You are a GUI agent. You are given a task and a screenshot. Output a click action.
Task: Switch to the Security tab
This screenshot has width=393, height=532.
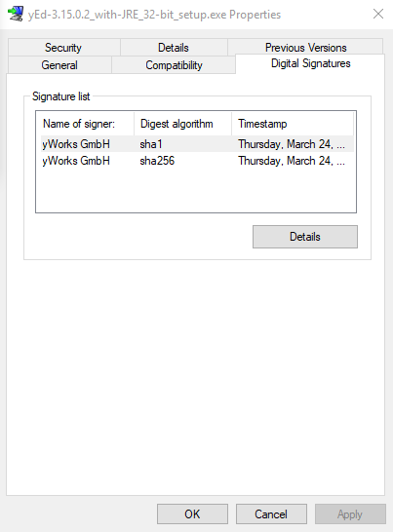click(x=63, y=48)
